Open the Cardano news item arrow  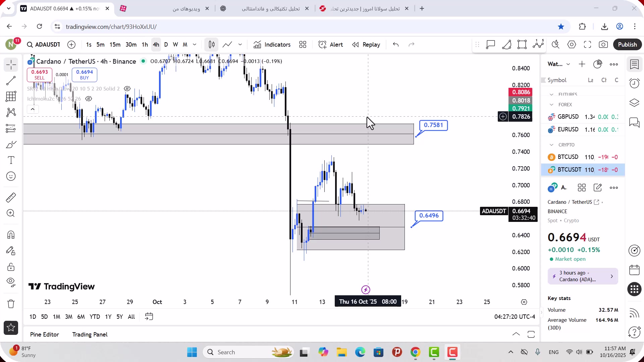[x=612, y=277]
